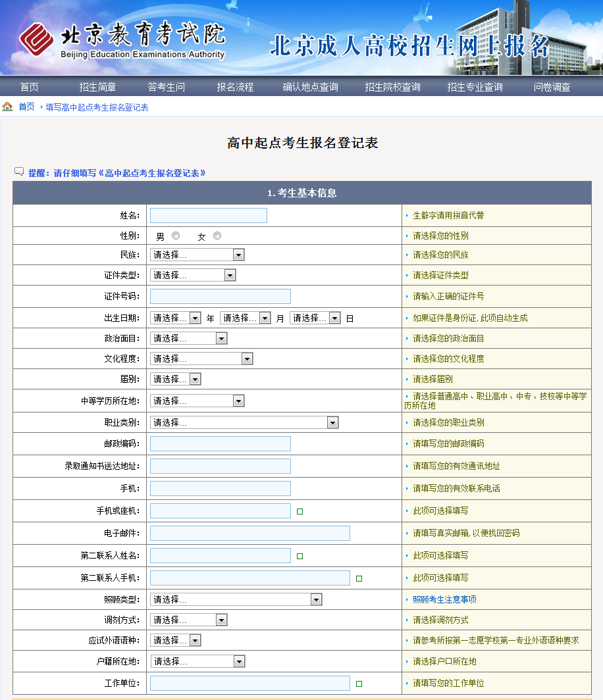Open the birth year dropdown

coord(176,318)
